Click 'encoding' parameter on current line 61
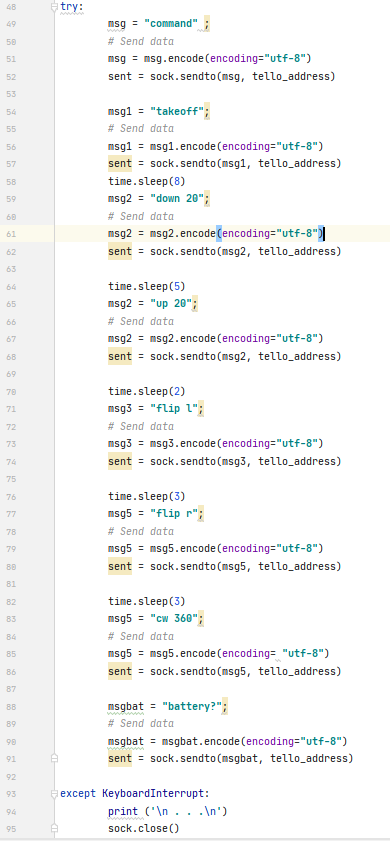The width and height of the screenshot is (390, 841). click(246, 234)
